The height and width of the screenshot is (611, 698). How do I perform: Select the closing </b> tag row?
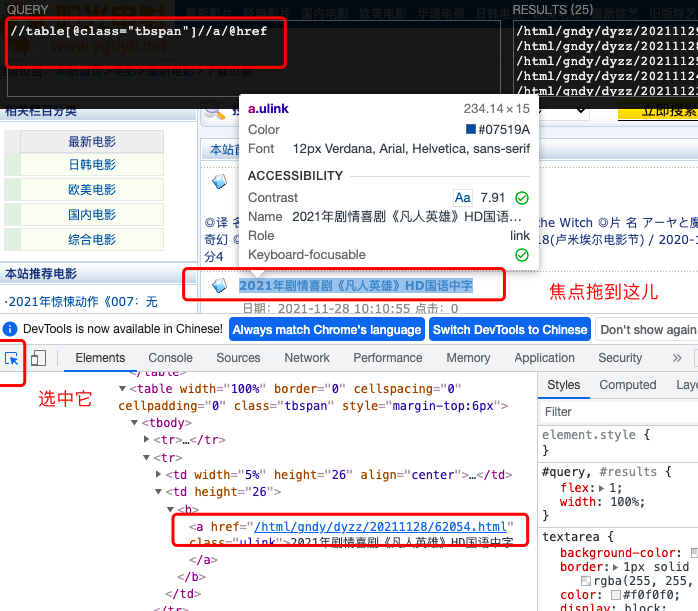[191, 577]
